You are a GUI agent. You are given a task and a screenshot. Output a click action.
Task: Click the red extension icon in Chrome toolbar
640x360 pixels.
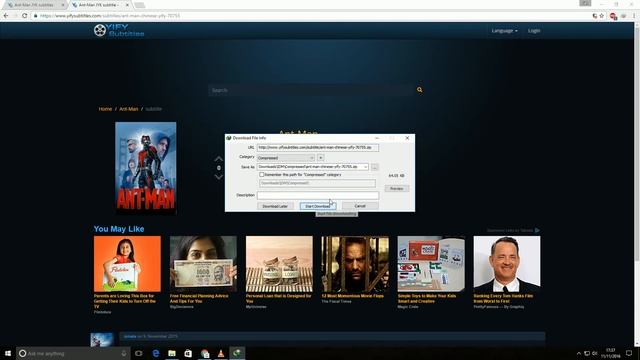click(613, 16)
